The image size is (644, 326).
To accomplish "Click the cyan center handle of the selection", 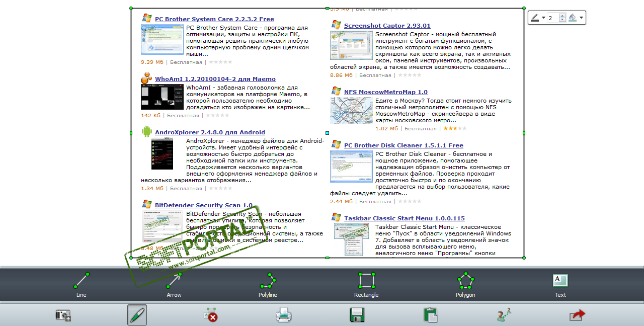I will [328, 133].
